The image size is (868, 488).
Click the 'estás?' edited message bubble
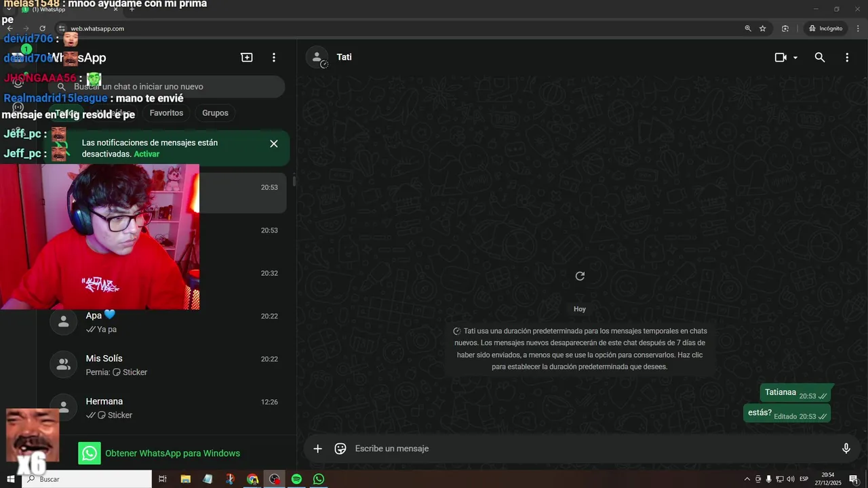pyautogui.click(x=787, y=413)
